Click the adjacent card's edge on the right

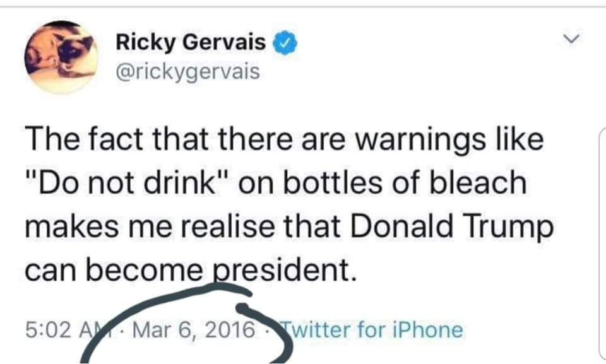click(600, 240)
